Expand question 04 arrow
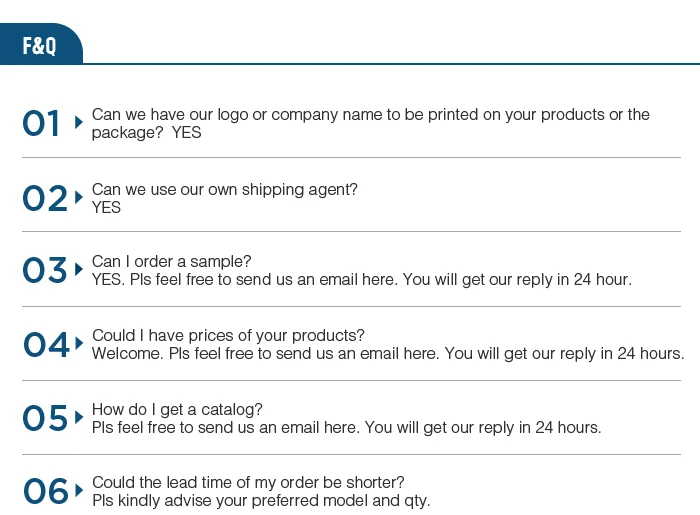 [x=79, y=344]
